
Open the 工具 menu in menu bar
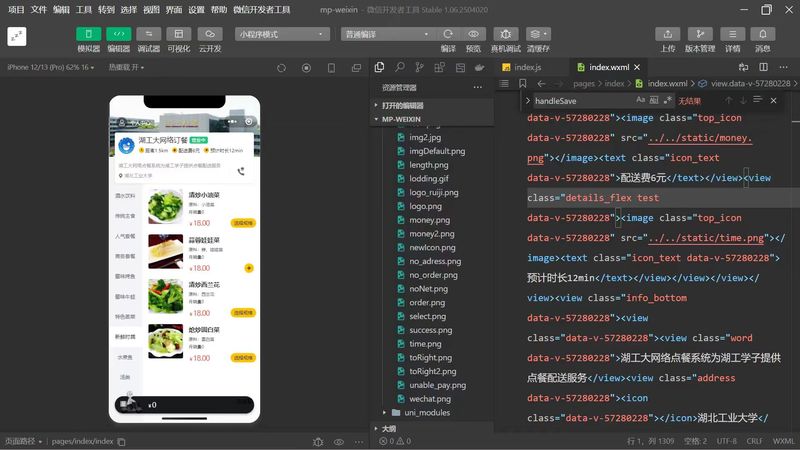point(84,9)
